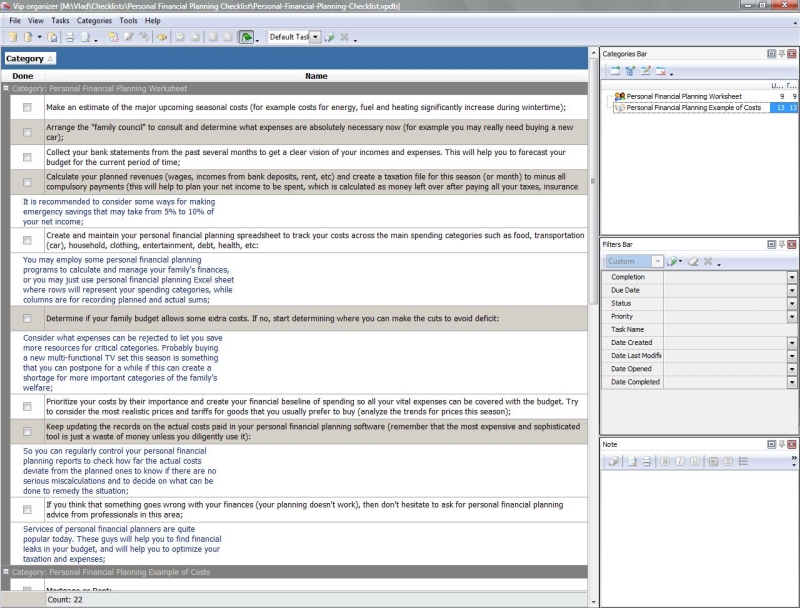Click the print icon in main toolbar

pos(70,37)
